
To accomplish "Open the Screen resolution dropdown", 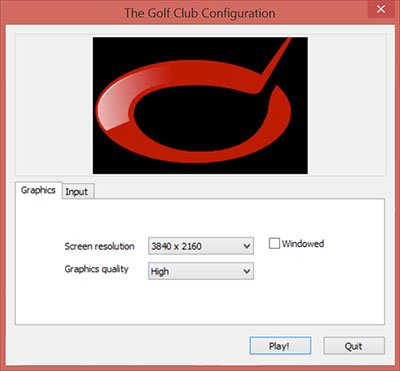I will pyautogui.click(x=201, y=246).
